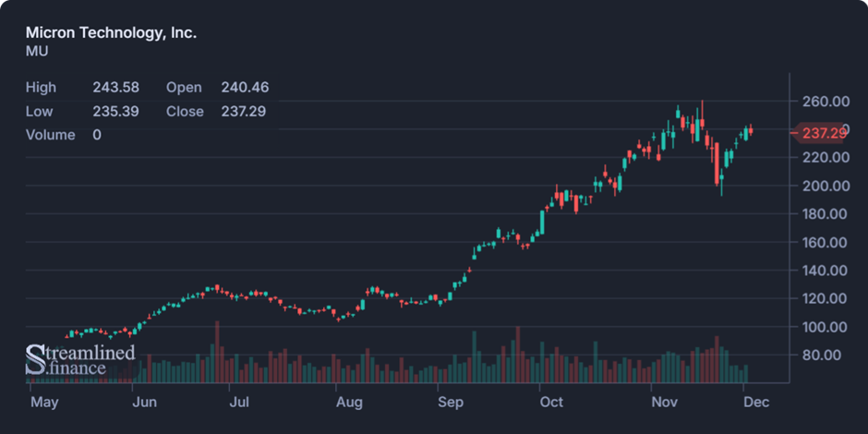
Task: Click the 120.00 price axis label
Action: [826, 299]
